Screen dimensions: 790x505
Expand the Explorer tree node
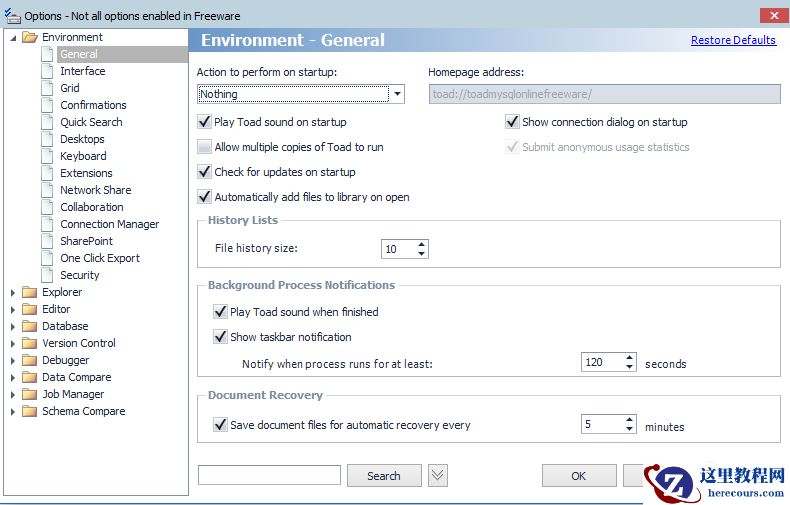[x=13, y=293]
